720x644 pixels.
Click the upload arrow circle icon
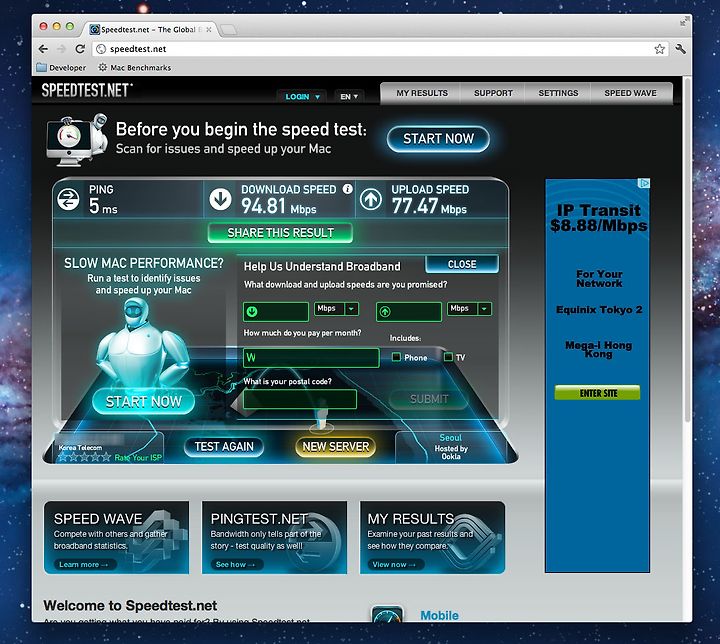point(371,199)
